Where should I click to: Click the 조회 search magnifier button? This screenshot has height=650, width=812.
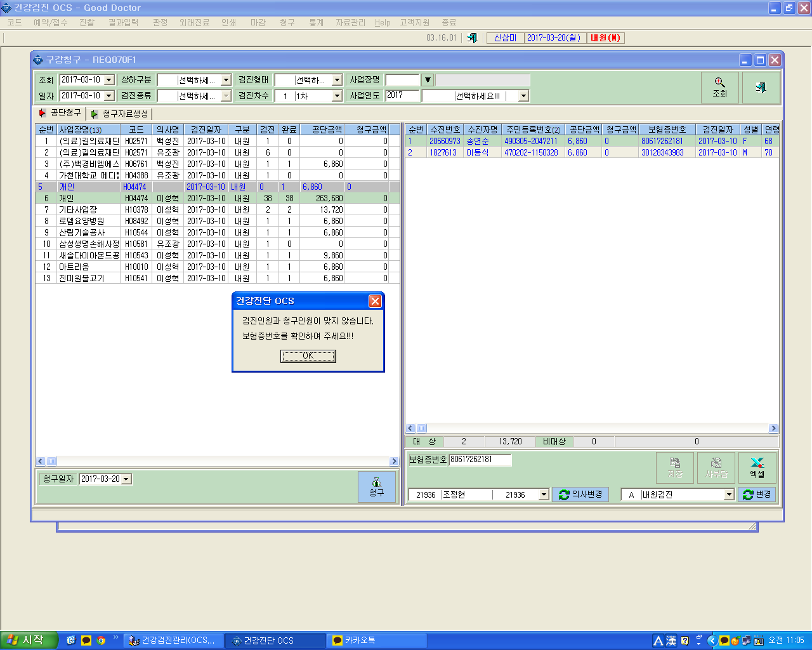click(x=719, y=88)
